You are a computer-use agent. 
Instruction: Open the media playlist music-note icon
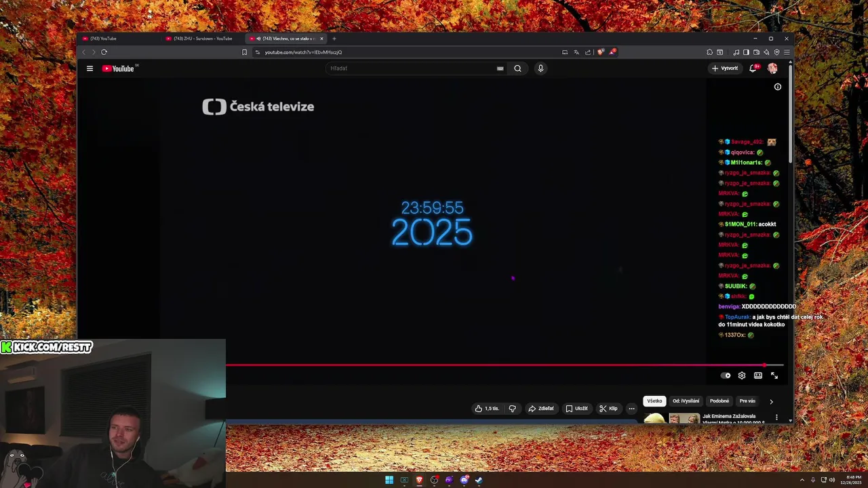click(x=736, y=52)
